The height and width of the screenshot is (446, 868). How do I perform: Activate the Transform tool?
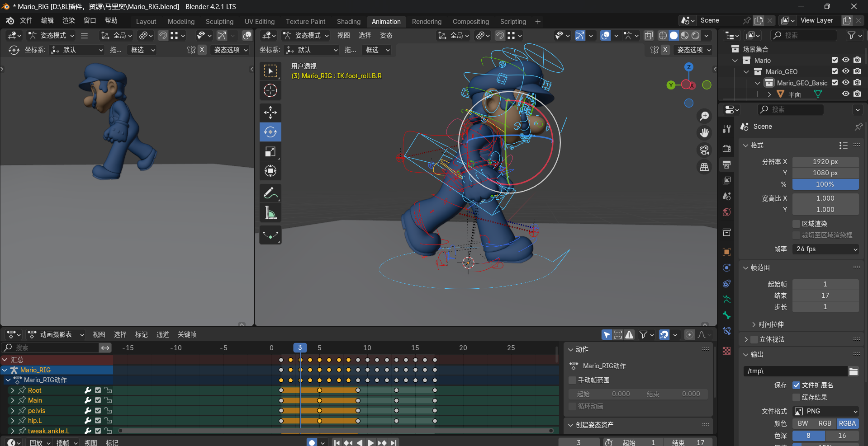(x=270, y=171)
